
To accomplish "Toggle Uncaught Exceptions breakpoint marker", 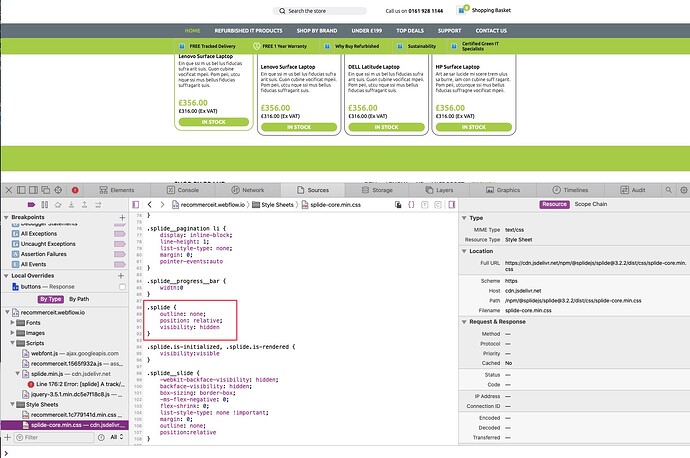I will pyautogui.click(x=120, y=244).
